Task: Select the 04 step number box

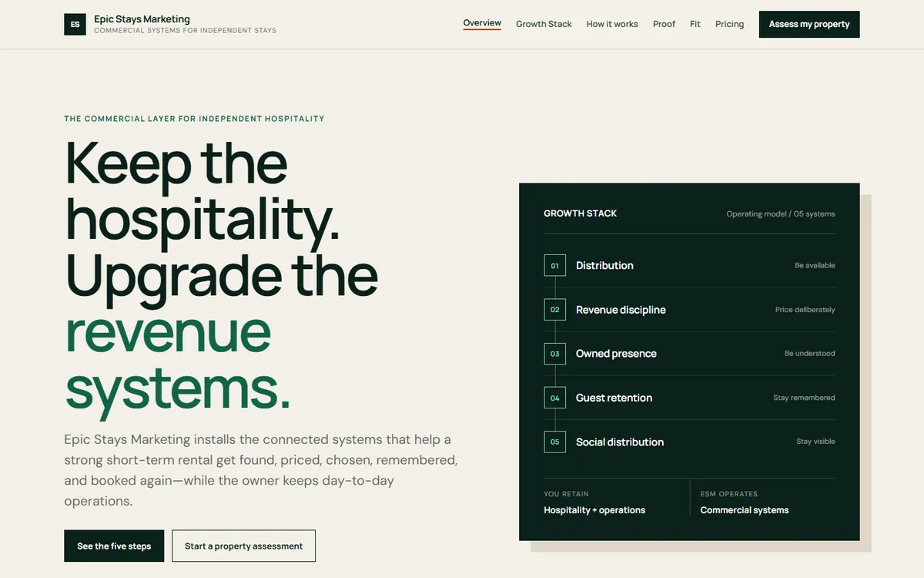Action: pyautogui.click(x=554, y=398)
